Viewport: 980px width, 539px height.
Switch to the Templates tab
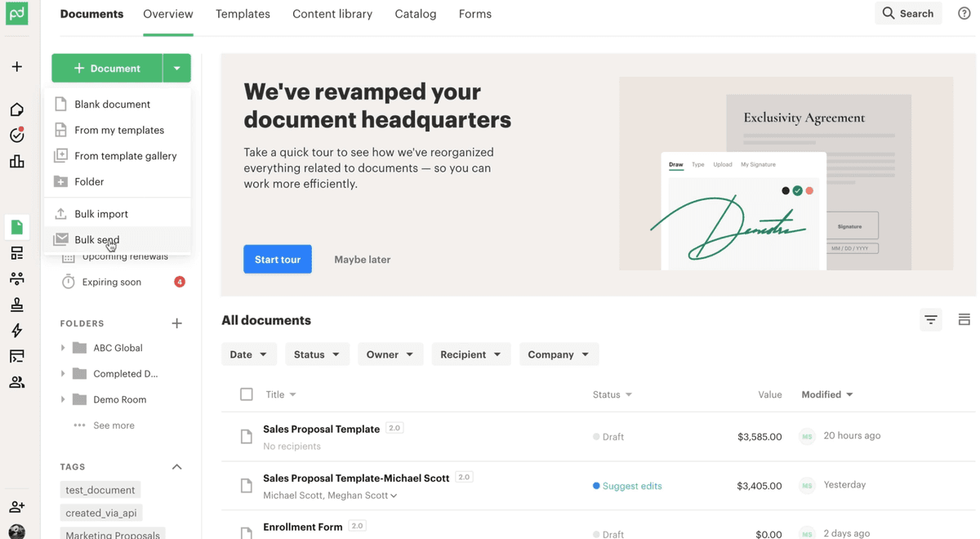click(x=243, y=14)
